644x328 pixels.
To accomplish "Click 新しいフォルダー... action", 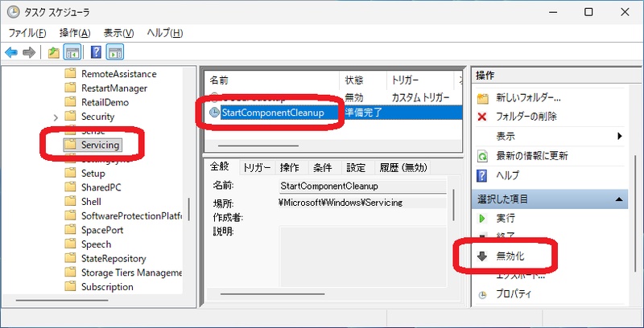I will coord(528,98).
